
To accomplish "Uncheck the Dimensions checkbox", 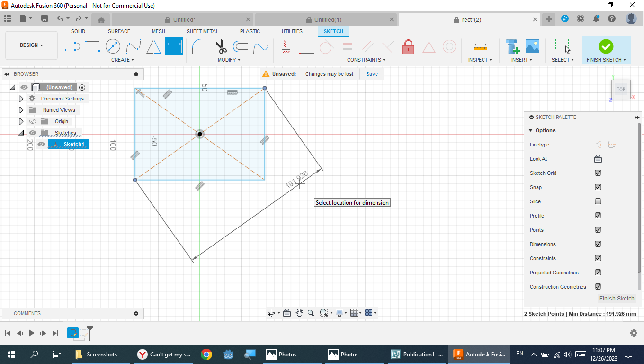I will tap(598, 244).
